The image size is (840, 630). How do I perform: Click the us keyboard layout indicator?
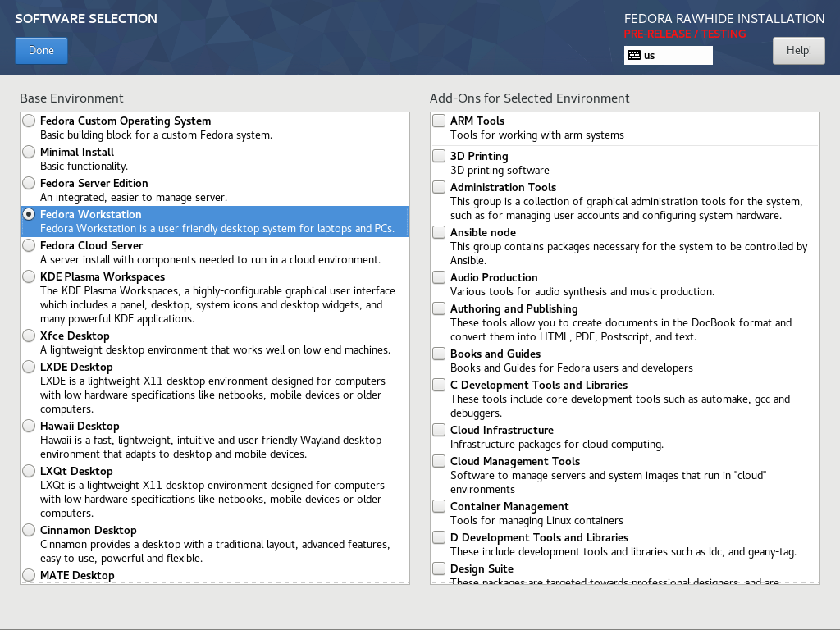coord(668,55)
